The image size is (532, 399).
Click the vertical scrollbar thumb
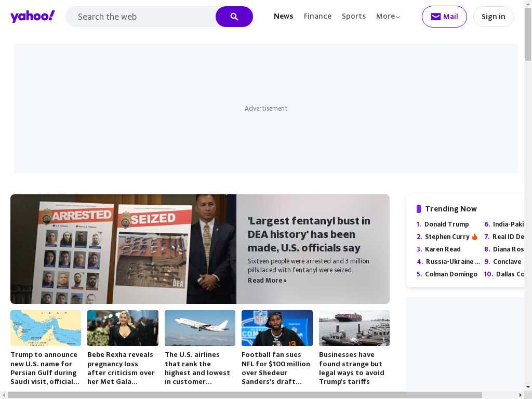pos(528,34)
